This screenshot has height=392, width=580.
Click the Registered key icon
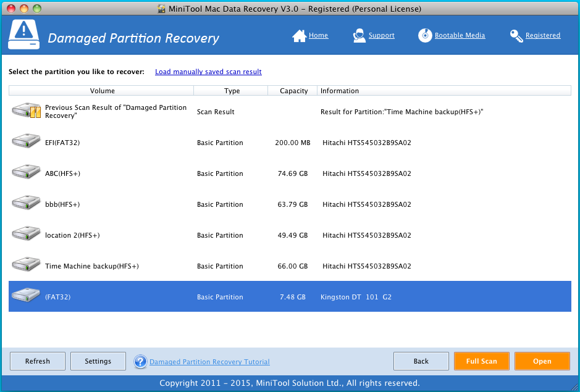516,36
